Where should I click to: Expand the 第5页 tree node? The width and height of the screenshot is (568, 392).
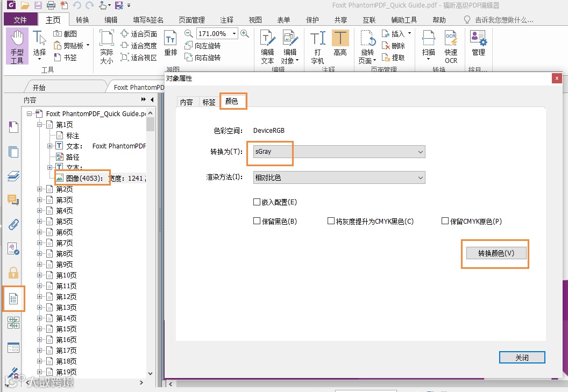39,222
